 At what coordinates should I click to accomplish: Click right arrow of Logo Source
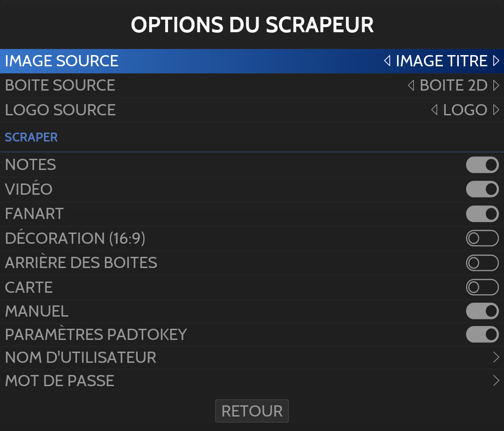(496, 110)
